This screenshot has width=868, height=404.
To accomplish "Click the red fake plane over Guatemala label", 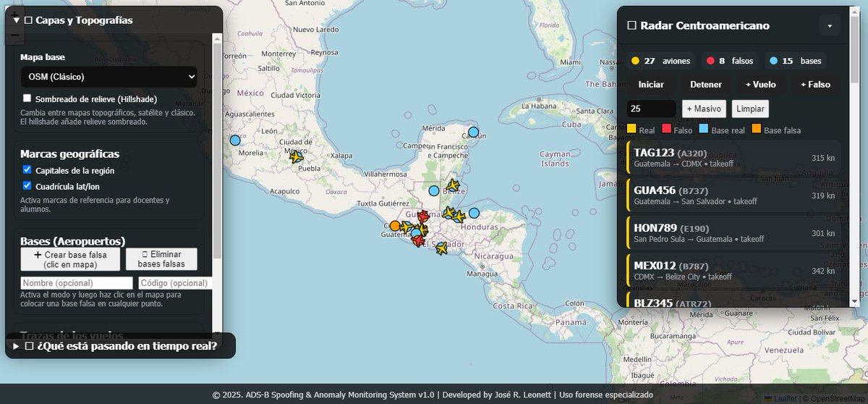I will tap(423, 216).
